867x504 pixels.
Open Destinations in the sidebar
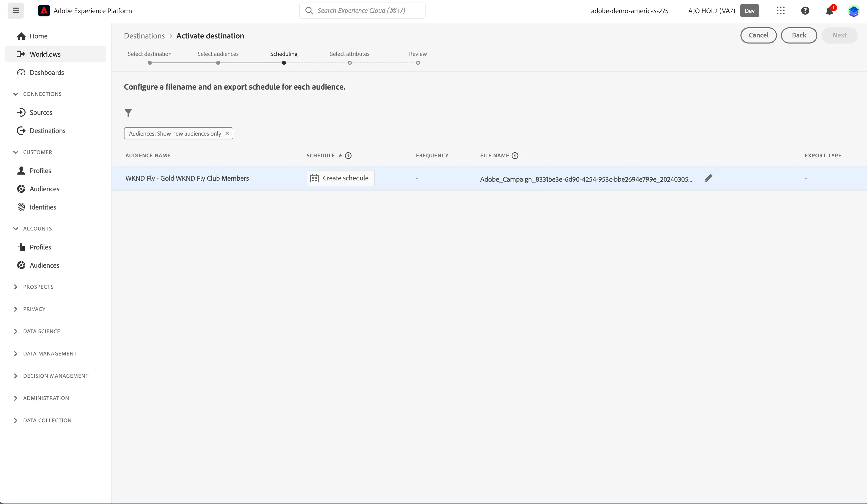[55, 131]
